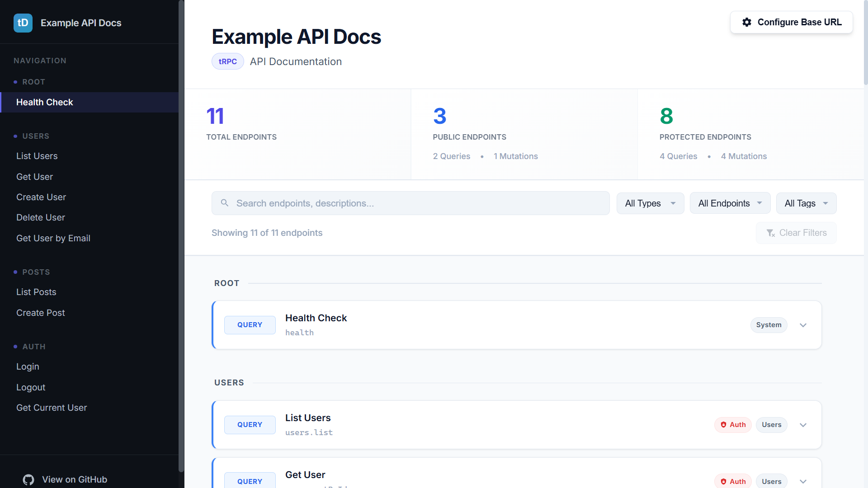Click the System tag on Health Check
868x488 pixels.
pos(769,325)
